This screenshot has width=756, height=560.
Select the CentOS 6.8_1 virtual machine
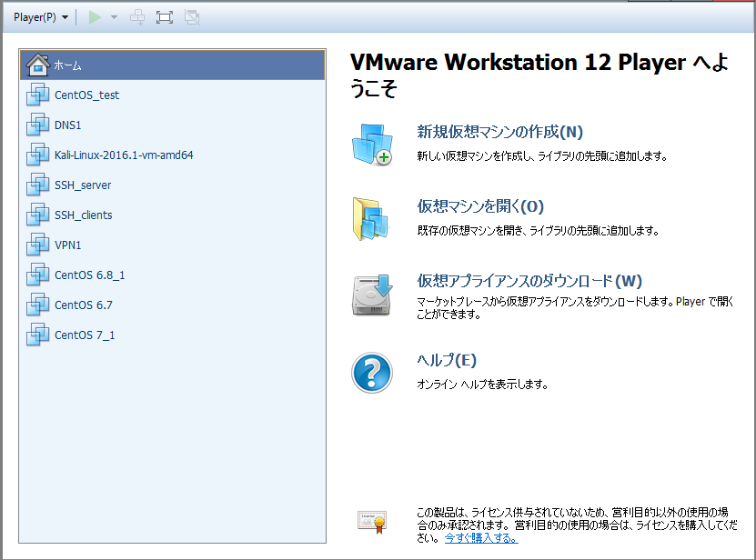[173, 275]
